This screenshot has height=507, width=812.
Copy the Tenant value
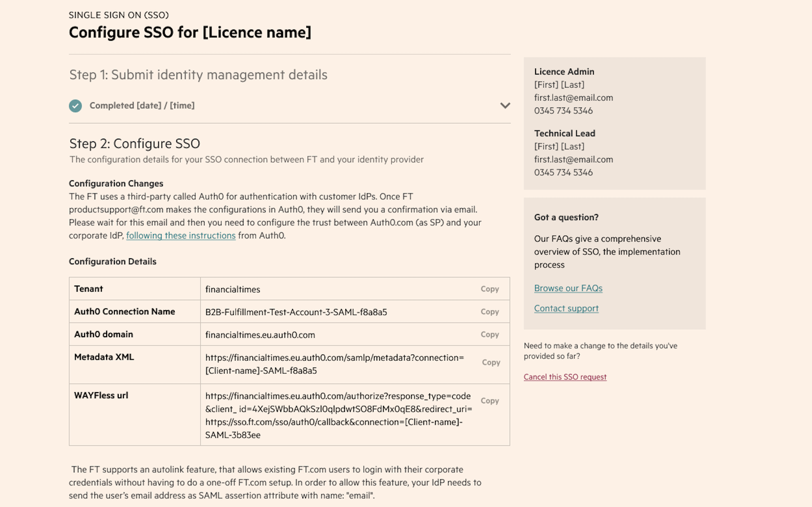tap(489, 289)
